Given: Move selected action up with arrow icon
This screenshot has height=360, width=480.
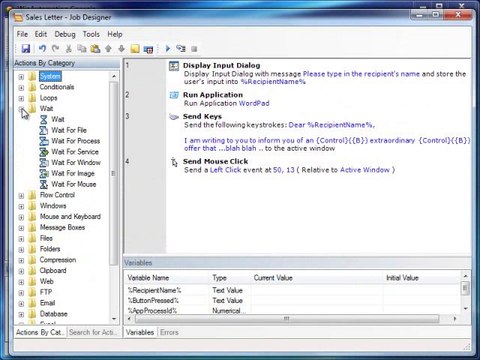Looking at the screenshot, I should (108, 49).
